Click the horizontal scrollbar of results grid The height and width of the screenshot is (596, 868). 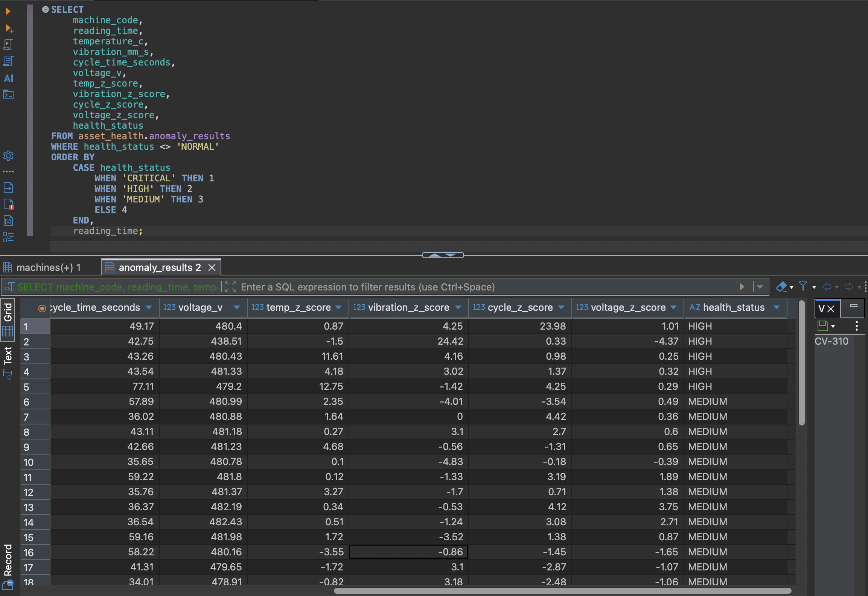coord(563,591)
